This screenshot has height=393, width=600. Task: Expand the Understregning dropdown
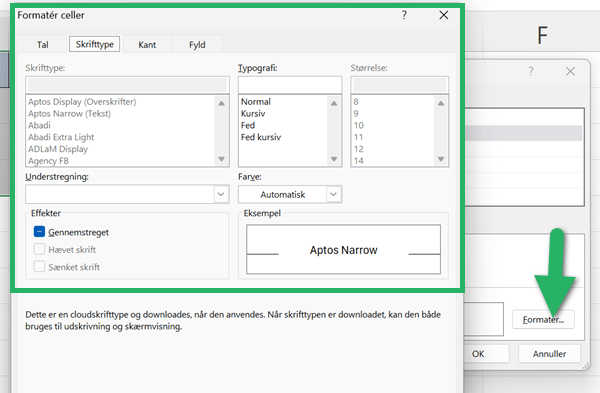pos(221,194)
